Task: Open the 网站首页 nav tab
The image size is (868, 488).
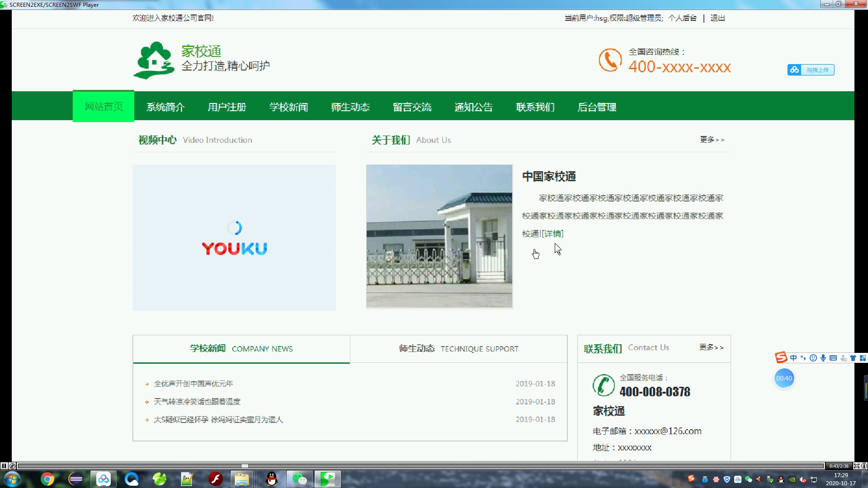Action: point(104,107)
